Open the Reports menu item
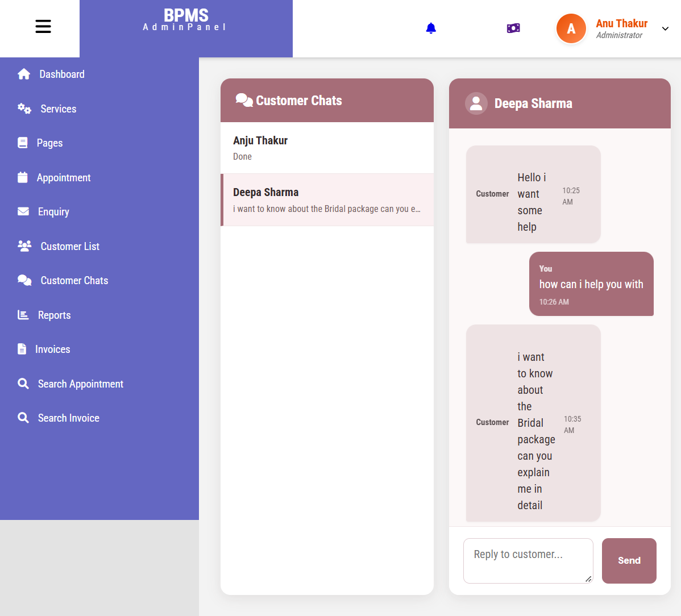681x616 pixels. (55, 315)
